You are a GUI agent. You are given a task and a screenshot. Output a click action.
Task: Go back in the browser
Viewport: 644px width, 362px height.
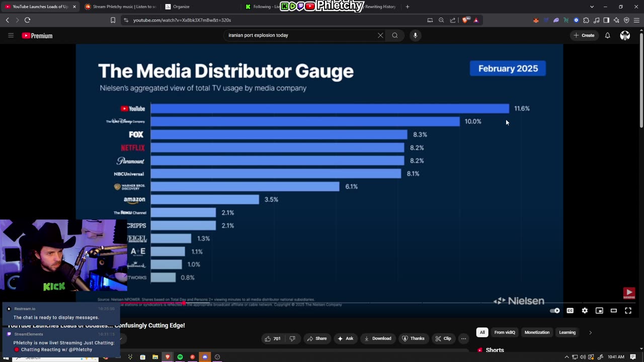pyautogui.click(x=8, y=20)
